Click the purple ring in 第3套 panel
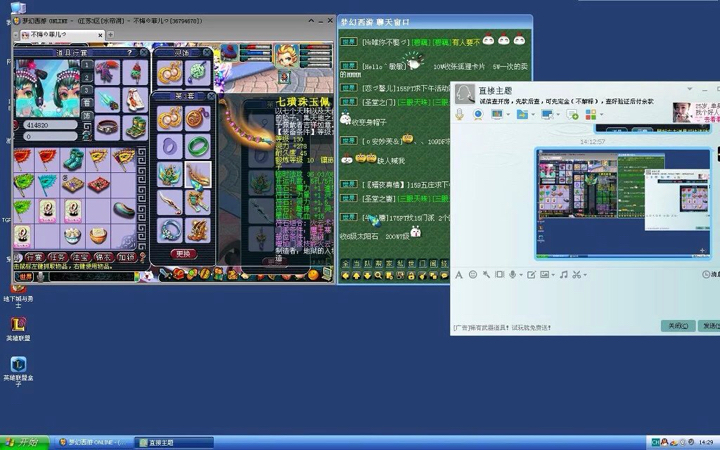This screenshot has height=450, width=720. [169, 146]
